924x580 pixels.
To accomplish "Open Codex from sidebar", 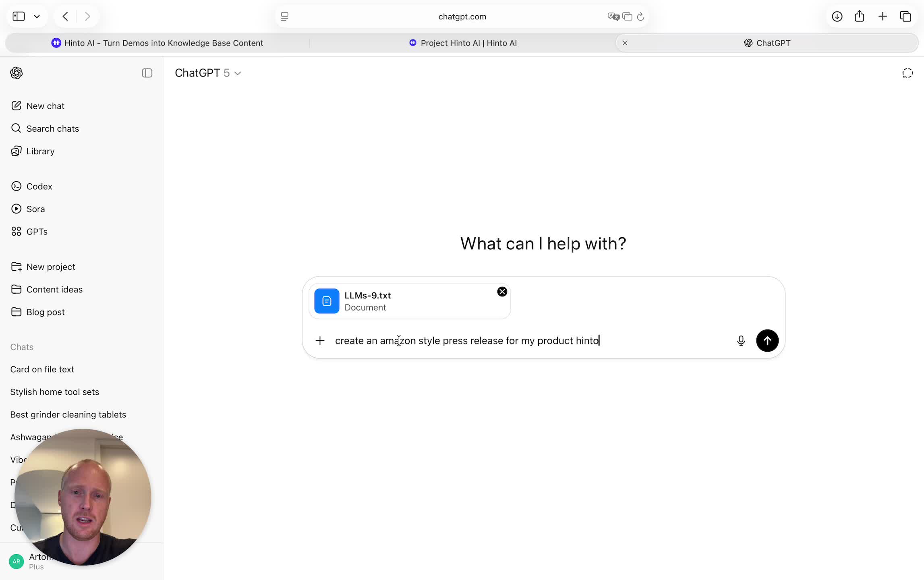I will pos(39,186).
